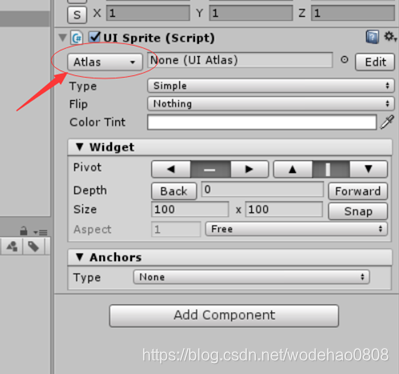Click the scale S button
This screenshot has width=399, height=374.
point(77,15)
